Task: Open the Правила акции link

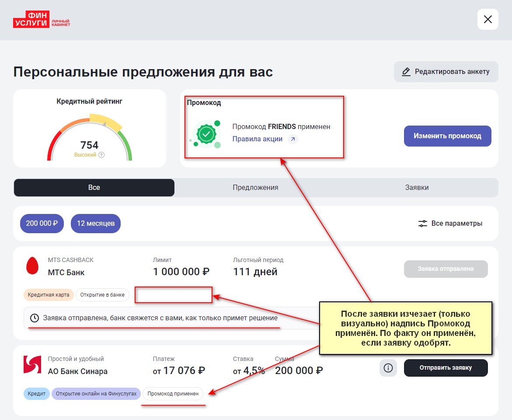Action: pyautogui.click(x=257, y=139)
